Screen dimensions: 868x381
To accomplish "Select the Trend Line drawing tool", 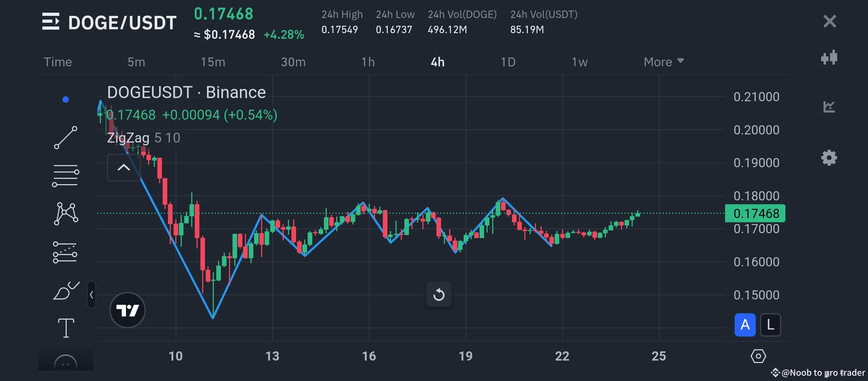I will coord(66,137).
